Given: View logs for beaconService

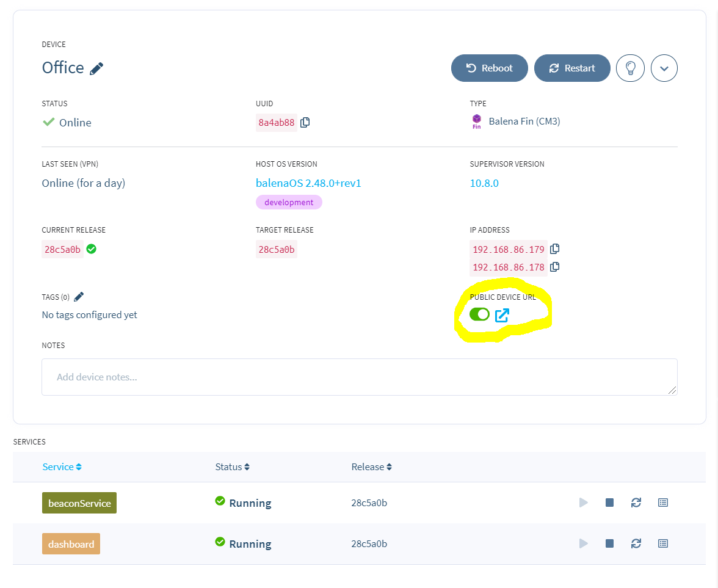Looking at the screenshot, I should [x=663, y=503].
